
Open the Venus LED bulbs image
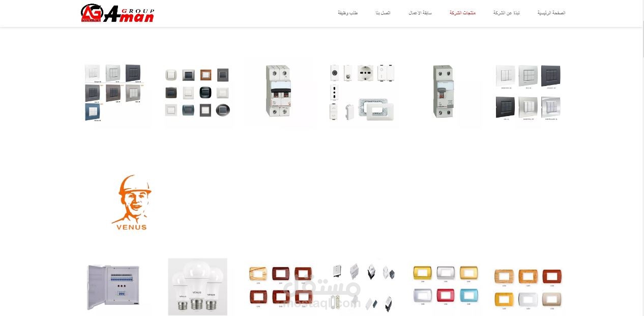pyautogui.click(x=198, y=287)
